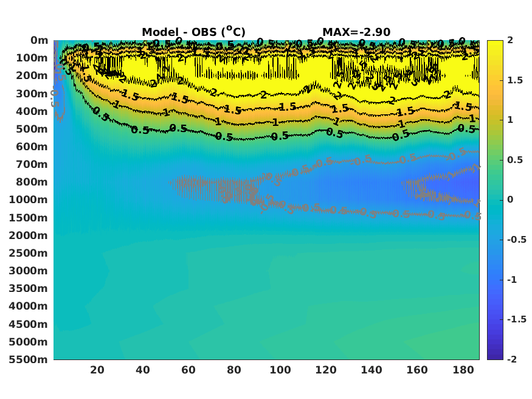Select the colorbar tick label "0"
The width and height of the screenshot is (532, 399).
pyautogui.click(x=510, y=199)
